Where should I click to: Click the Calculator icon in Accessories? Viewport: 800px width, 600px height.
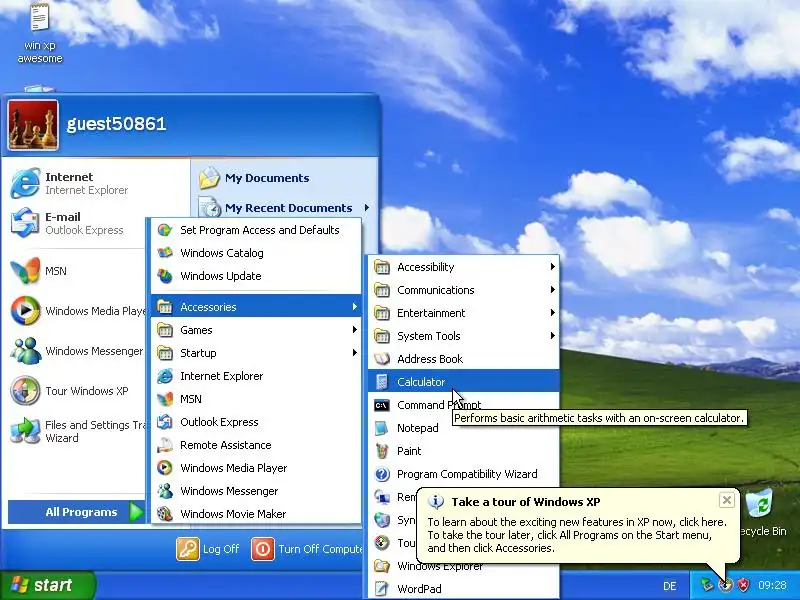(x=382, y=382)
